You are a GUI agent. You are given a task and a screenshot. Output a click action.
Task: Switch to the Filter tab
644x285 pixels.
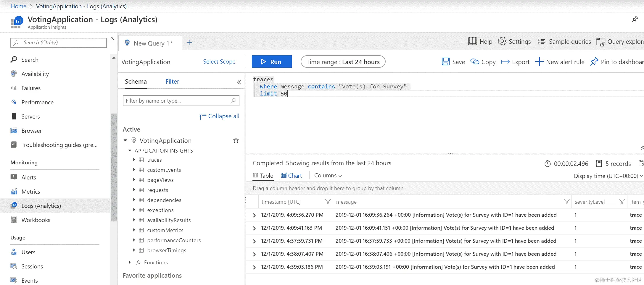[172, 82]
